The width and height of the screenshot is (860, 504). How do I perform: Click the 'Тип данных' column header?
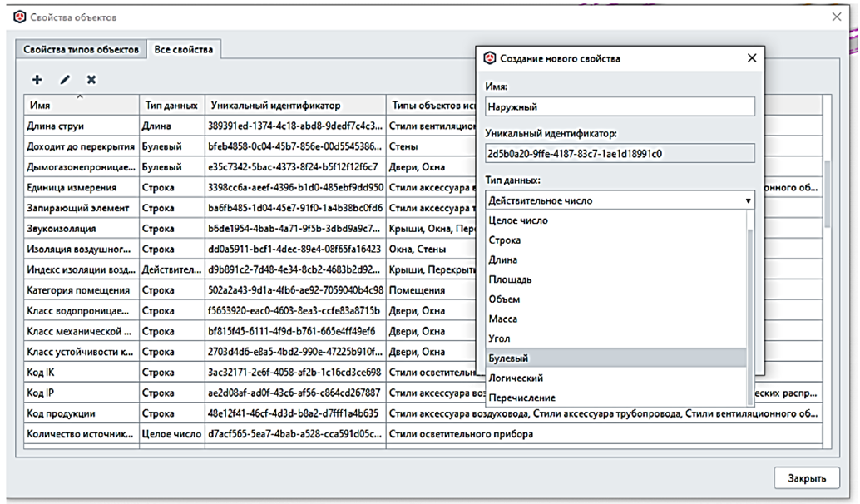(x=171, y=106)
